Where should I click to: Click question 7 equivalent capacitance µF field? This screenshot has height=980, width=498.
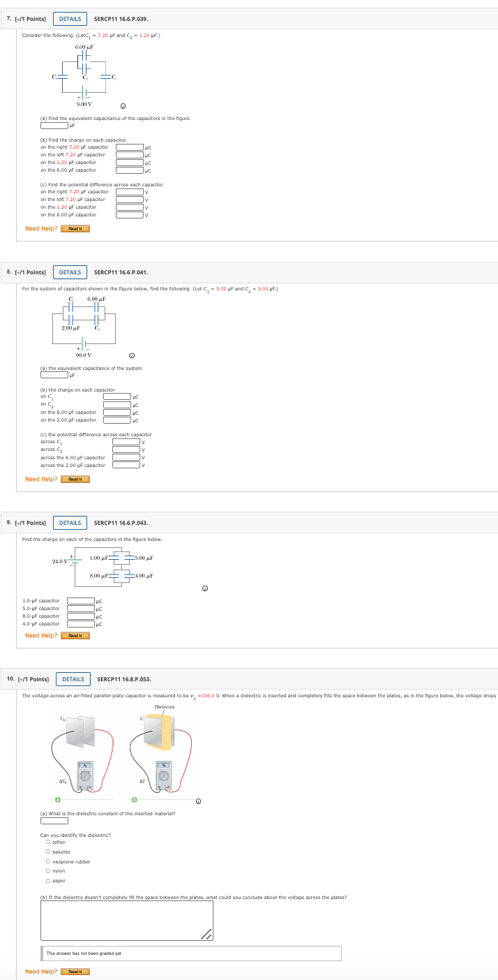54,126
